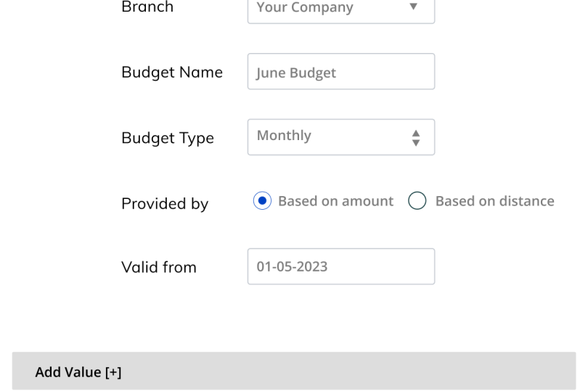Click the "Monthly" value in Budget Type
This screenshot has width=588, height=392.
[x=284, y=136]
